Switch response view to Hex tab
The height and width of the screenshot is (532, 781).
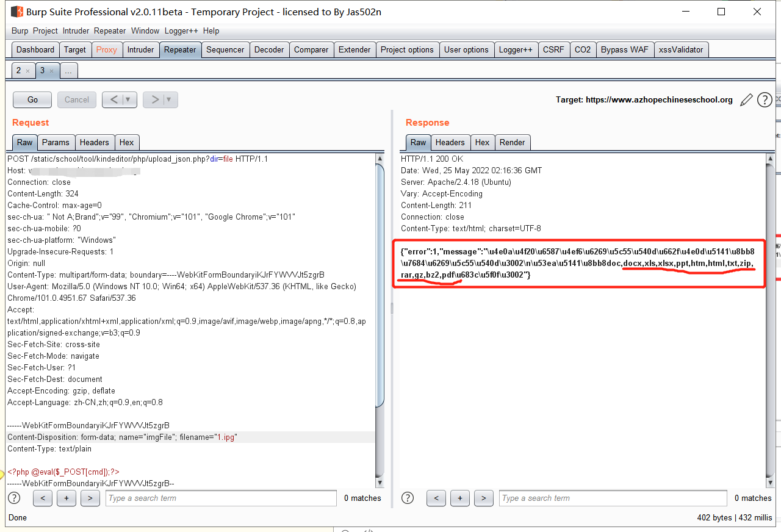point(482,142)
